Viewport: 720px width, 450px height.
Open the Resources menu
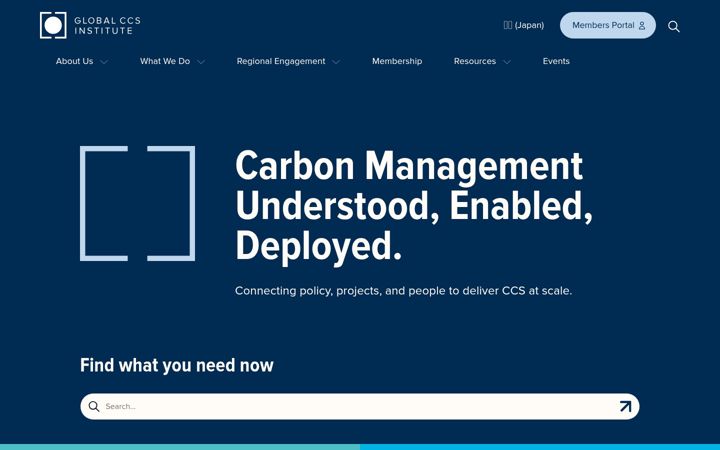(475, 61)
